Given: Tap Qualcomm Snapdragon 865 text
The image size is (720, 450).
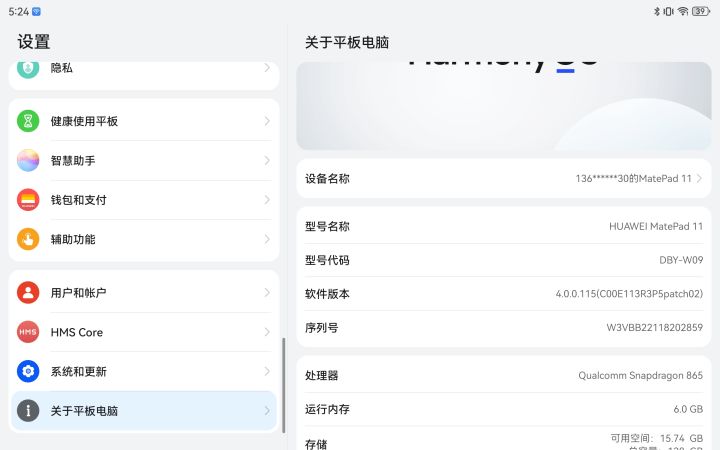Looking at the screenshot, I should tap(640, 376).
